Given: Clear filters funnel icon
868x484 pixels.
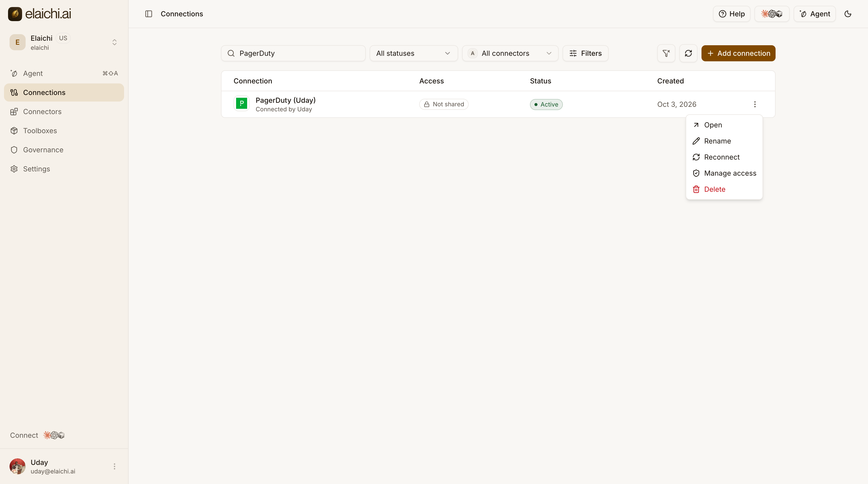Looking at the screenshot, I should (666, 53).
